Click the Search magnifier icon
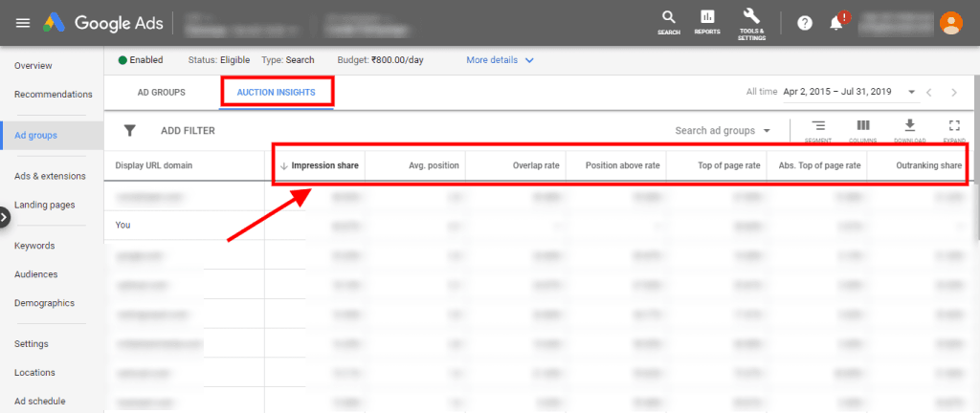This screenshot has width=980, height=413. tap(669, 17)
